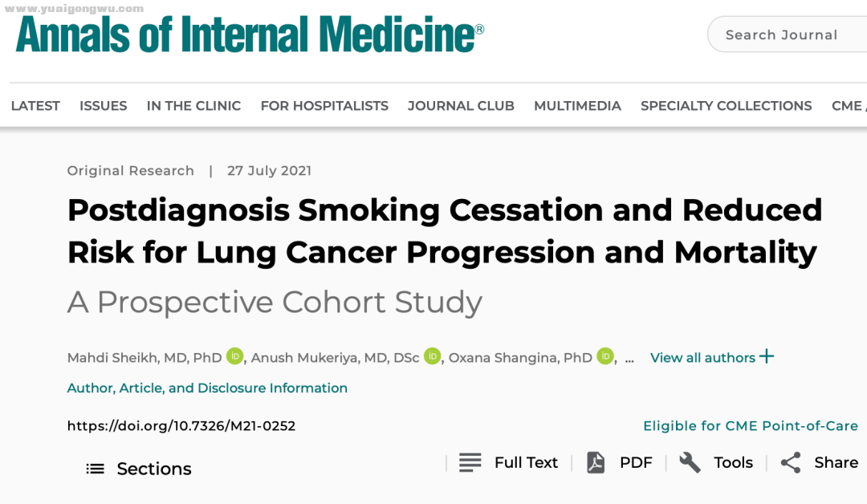Go to the ISSUES tab

tap(104, 106)
